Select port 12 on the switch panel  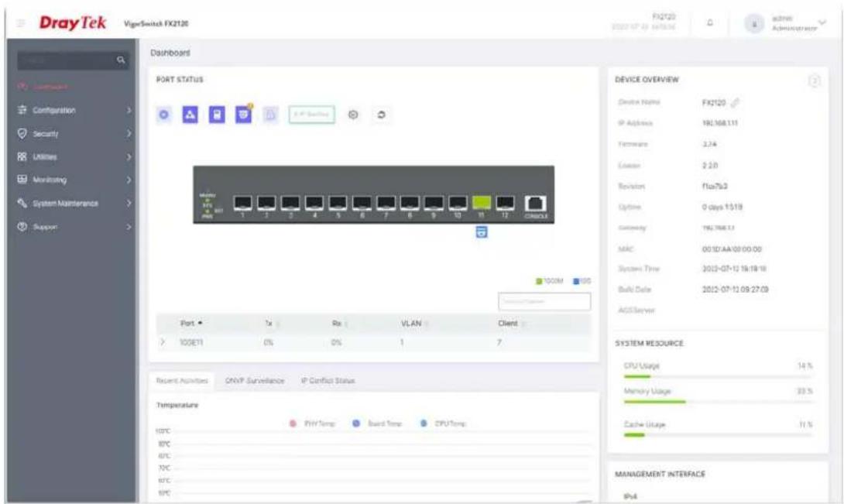(x=505, y=204)
